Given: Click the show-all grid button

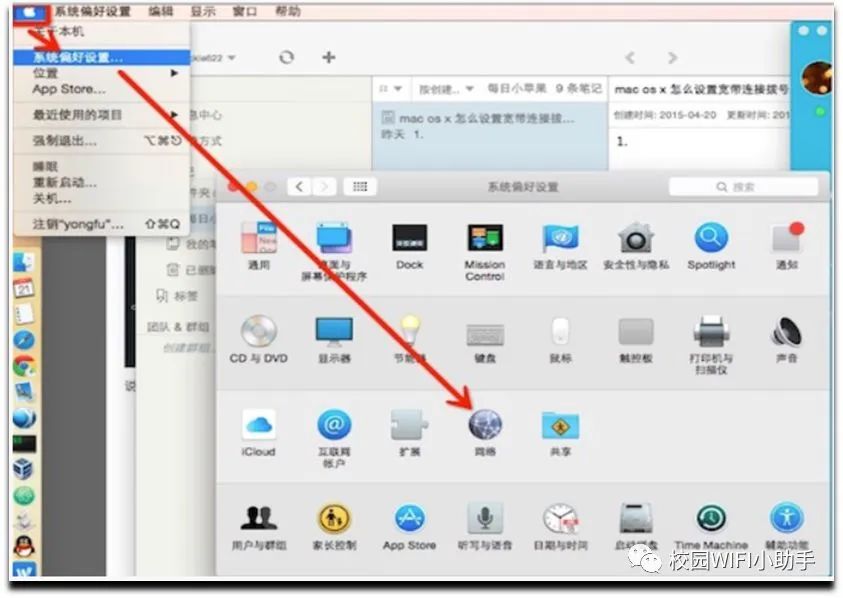Looking at the screenshot, I should coord(360,187).
